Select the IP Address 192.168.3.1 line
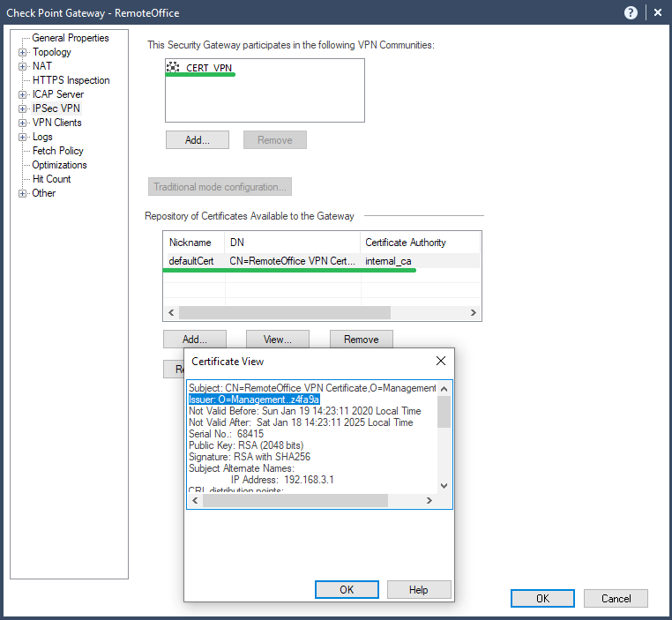The image size is (672, 620). pyautogui.click(x=282, y=480)
